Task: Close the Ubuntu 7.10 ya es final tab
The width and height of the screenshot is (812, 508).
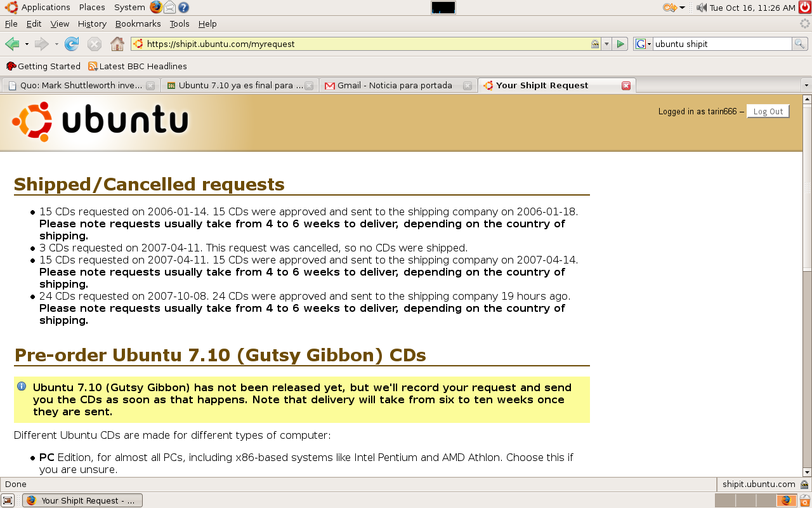Action: pyautogui.click(x=309, y=86)
